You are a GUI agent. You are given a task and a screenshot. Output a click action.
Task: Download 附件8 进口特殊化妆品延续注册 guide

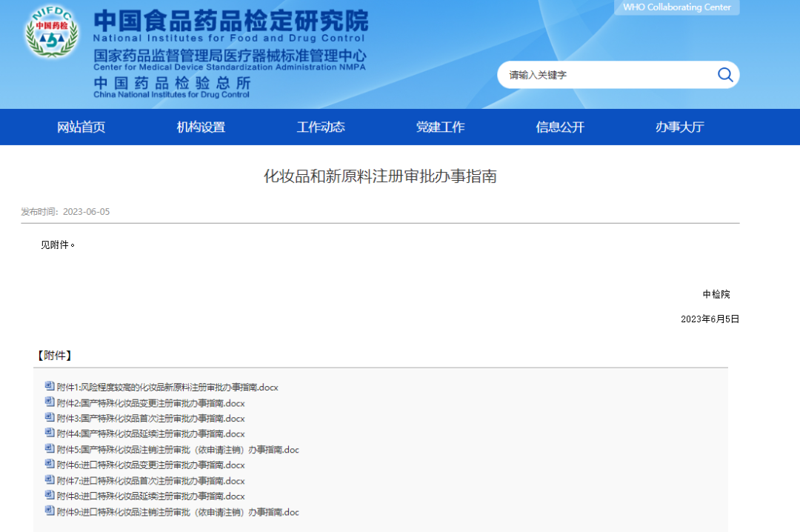click(x=150, y=496)
